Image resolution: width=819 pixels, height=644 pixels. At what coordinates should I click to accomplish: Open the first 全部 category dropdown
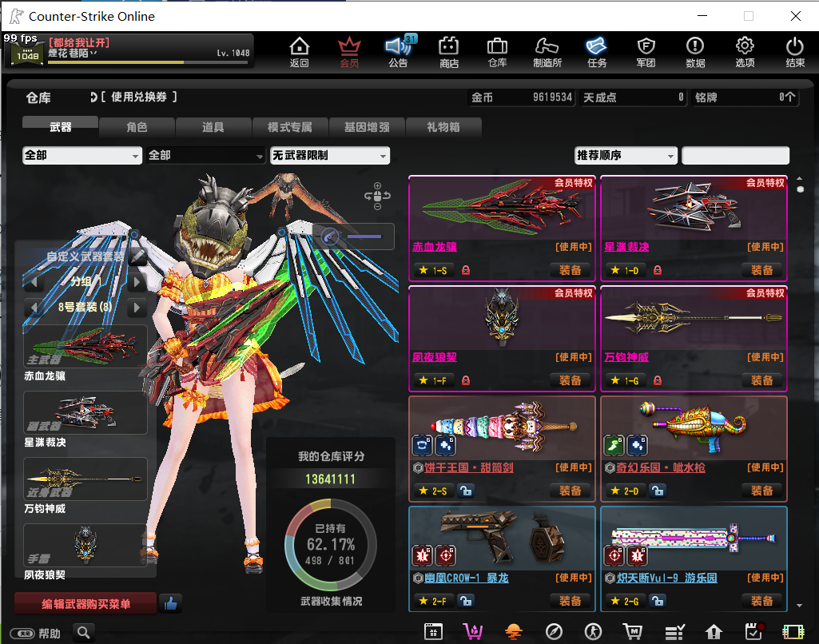82,155
